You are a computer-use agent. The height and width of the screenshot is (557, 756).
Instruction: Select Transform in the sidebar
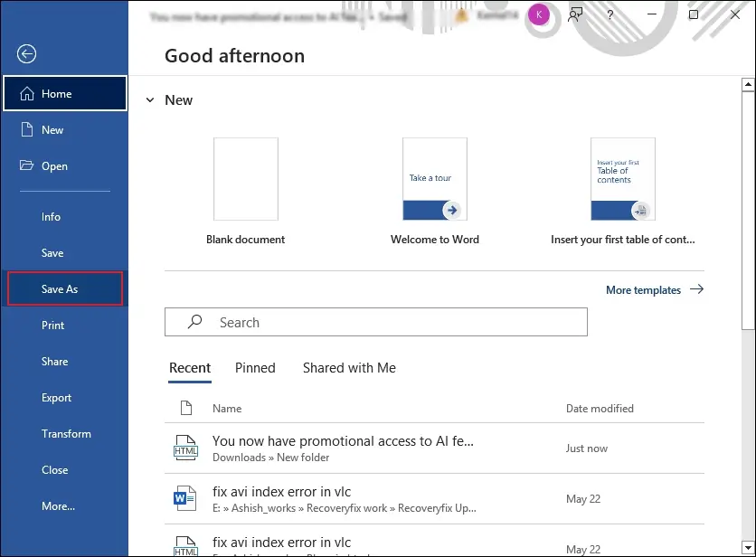64,433
